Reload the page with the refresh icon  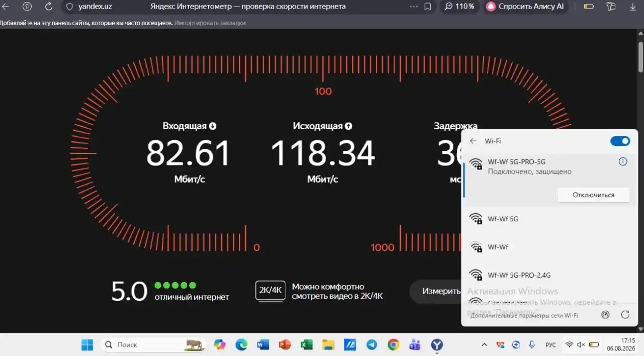[49, 7]
